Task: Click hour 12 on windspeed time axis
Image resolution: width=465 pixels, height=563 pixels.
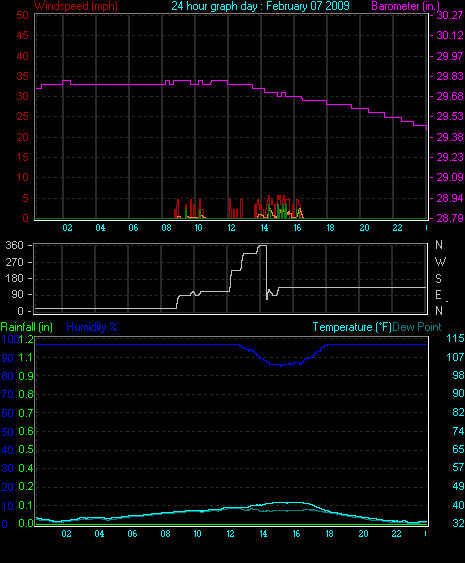Action: coord(231,228)
